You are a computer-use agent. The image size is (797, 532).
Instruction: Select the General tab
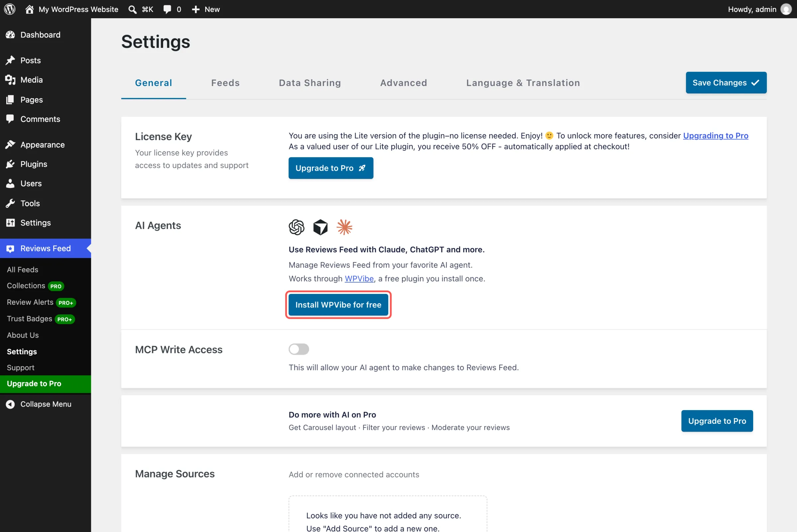(153, 83)
